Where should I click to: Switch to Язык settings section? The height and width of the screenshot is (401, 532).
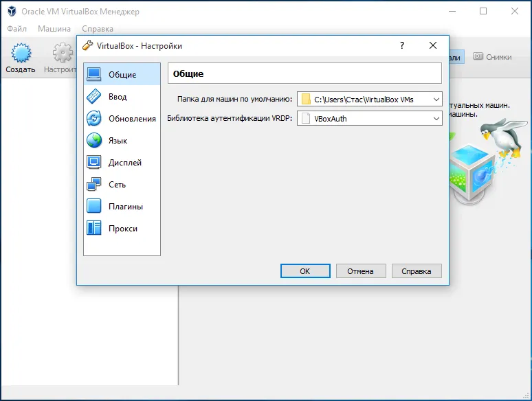(x=122, y=141)
